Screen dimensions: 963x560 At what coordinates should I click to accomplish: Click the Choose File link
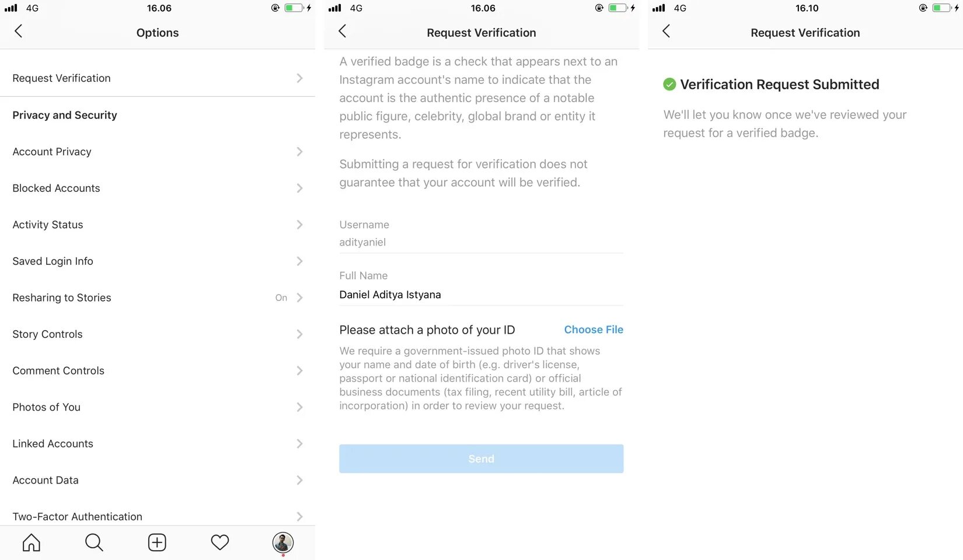[x=594, y=330]
